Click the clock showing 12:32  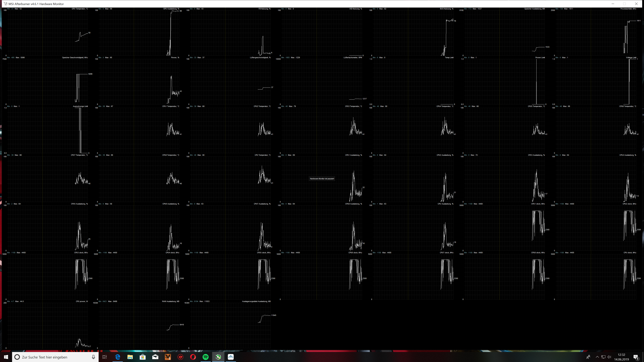621,357
